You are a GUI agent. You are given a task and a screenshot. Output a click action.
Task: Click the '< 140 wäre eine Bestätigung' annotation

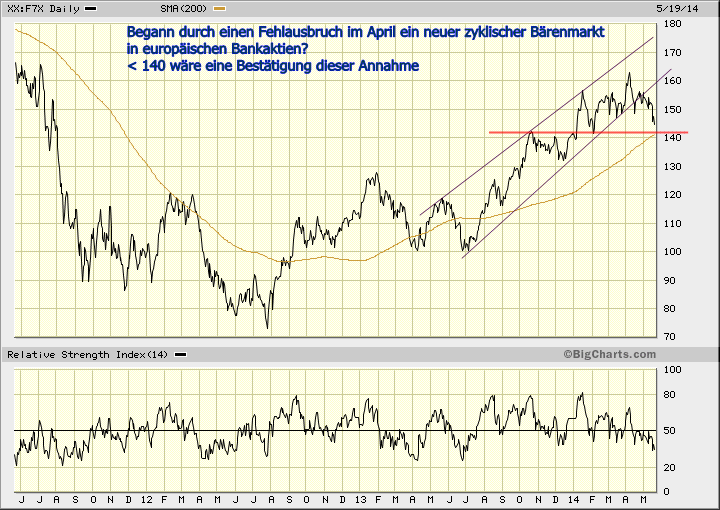click(x=273, y=66)
